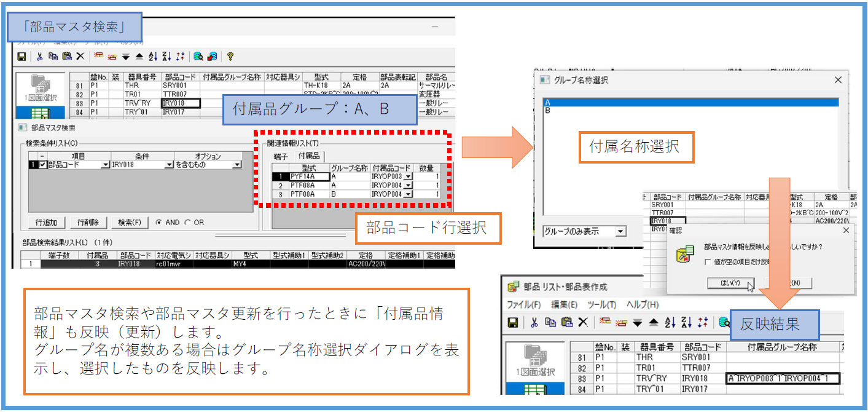Switch to the 端子 tab
The height and width of the screenshot is (412, 868).
click(x=280, y=156)
